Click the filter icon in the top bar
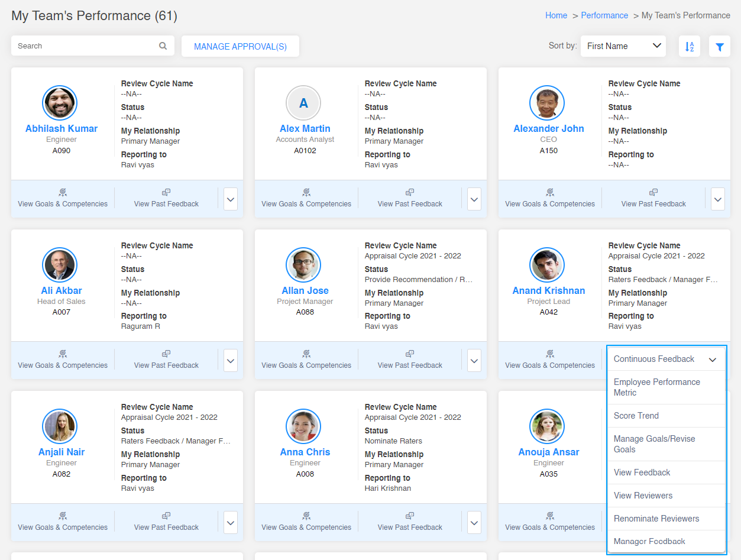This screenshot has width=741, height=560. pos(719,46)
